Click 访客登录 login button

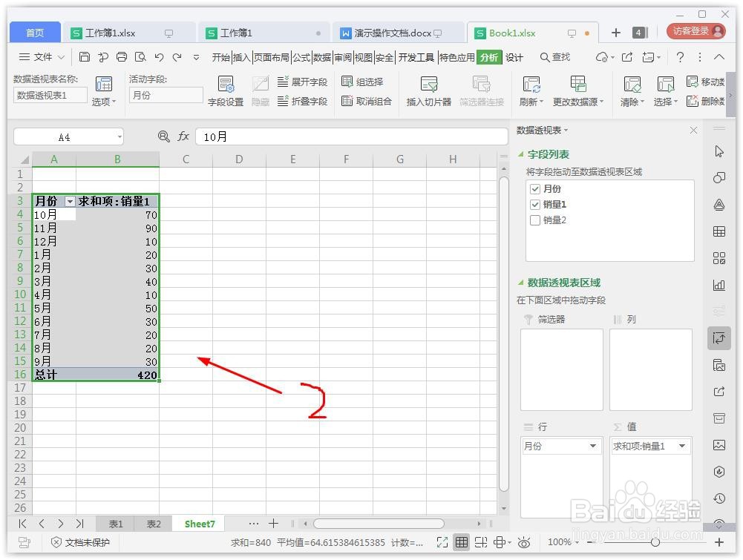(x=696, y=31)
